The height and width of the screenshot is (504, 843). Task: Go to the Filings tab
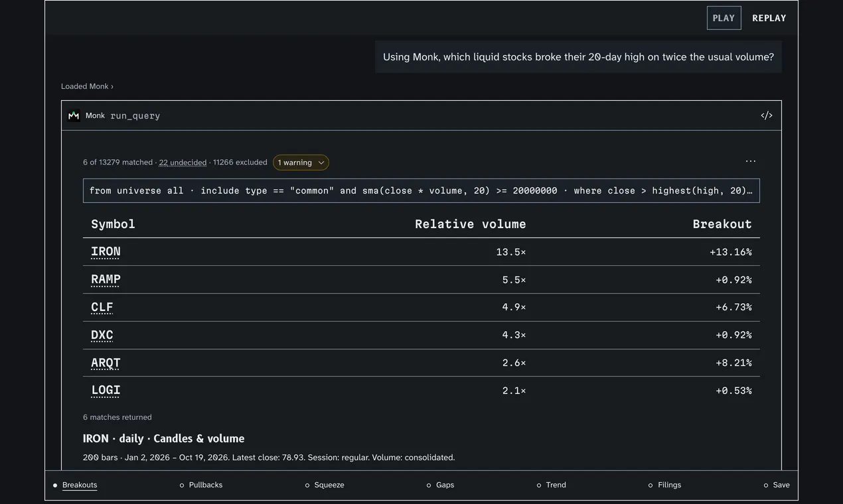[x=665, y=485]
